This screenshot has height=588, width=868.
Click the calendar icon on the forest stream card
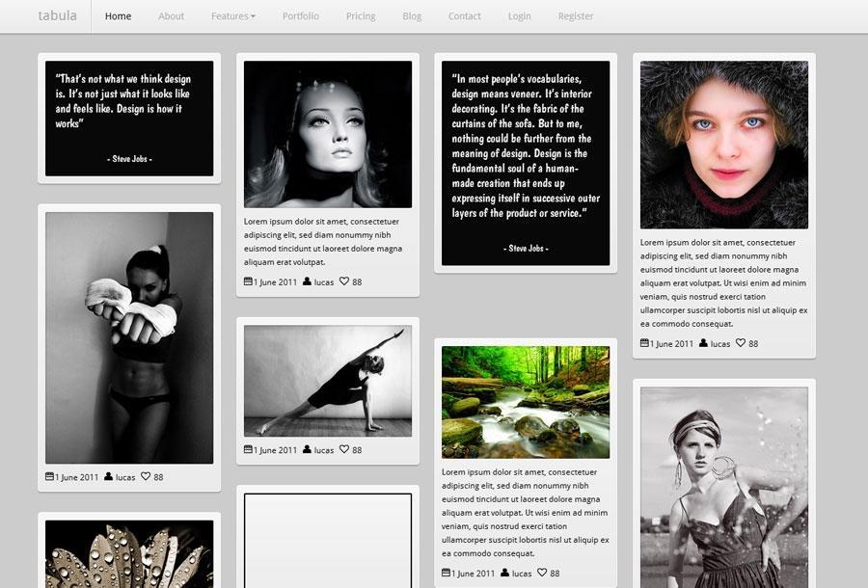[x=446, y=573]
